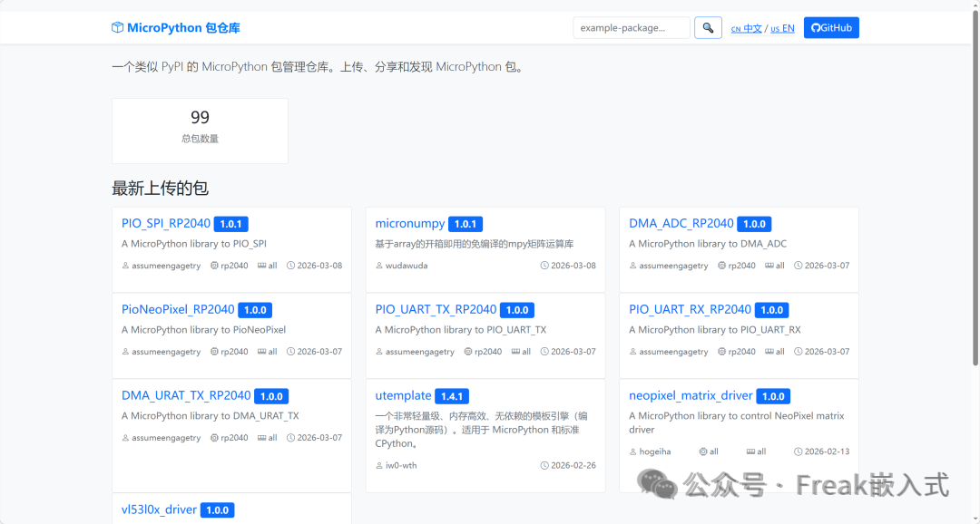Open the vl53l0x_driver package link
This screenshot has height=524, width=980.
[x=159, y=509]
